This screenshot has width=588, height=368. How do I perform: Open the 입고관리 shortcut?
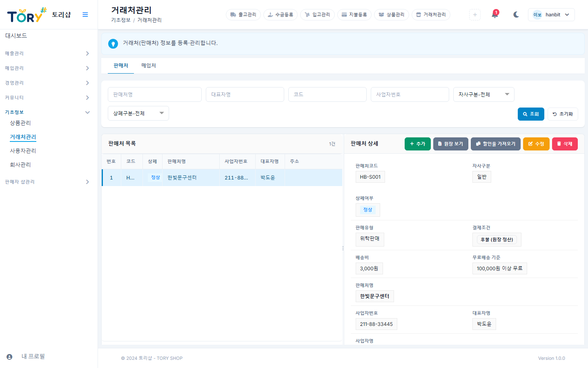(317, 15)
